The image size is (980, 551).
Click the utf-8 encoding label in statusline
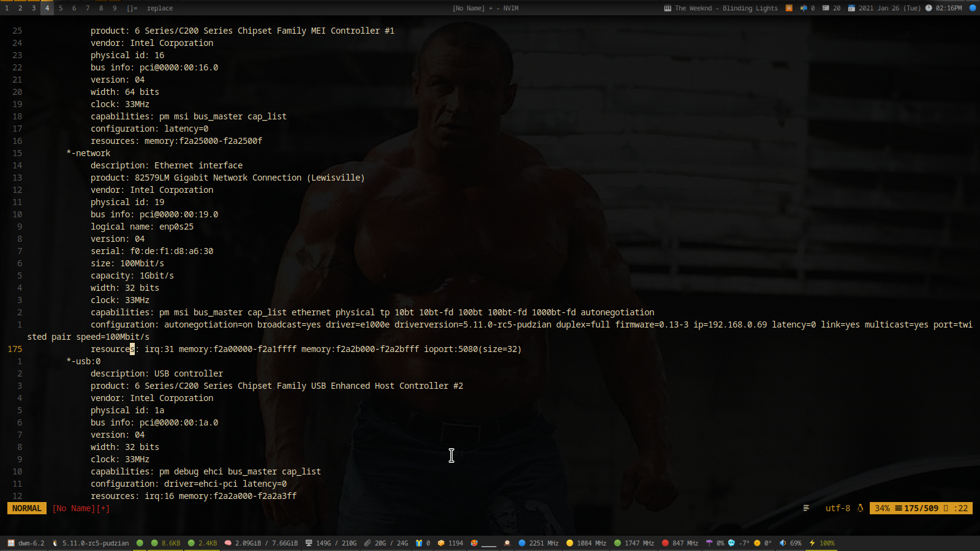point(837,508)
